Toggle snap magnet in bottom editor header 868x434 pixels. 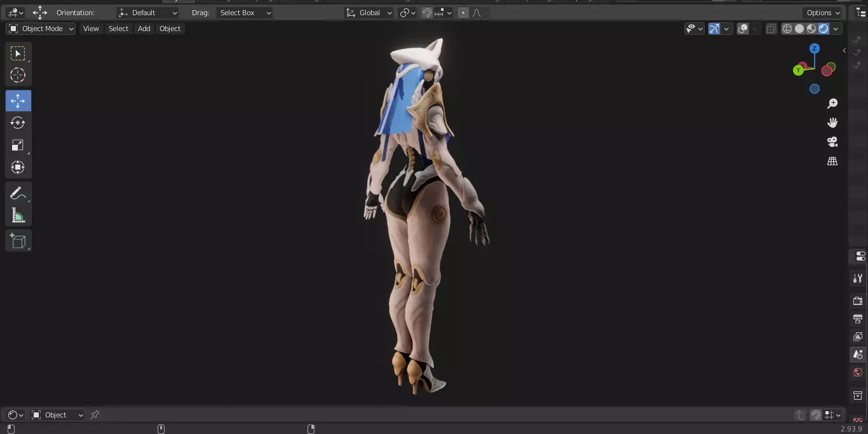point(816,415)
